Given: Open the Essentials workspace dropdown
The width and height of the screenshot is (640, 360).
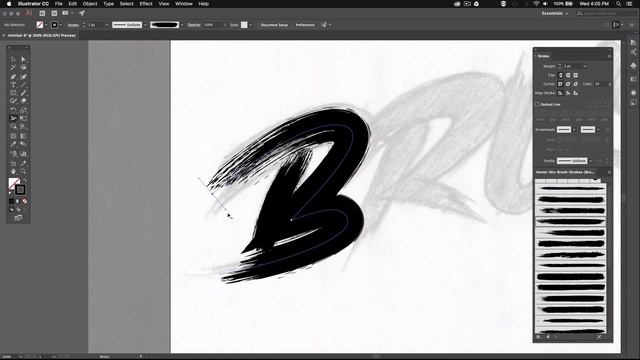Looking at the screenshot, I should click(x=555, y=13).
